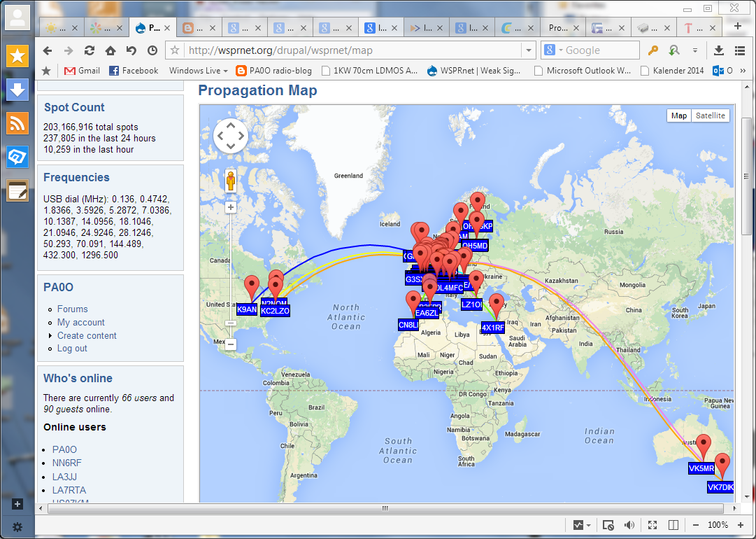This screenshot has width=756, height=539.
Task: Click the K9AN marker on the map
Action: (x=252, y=289)
